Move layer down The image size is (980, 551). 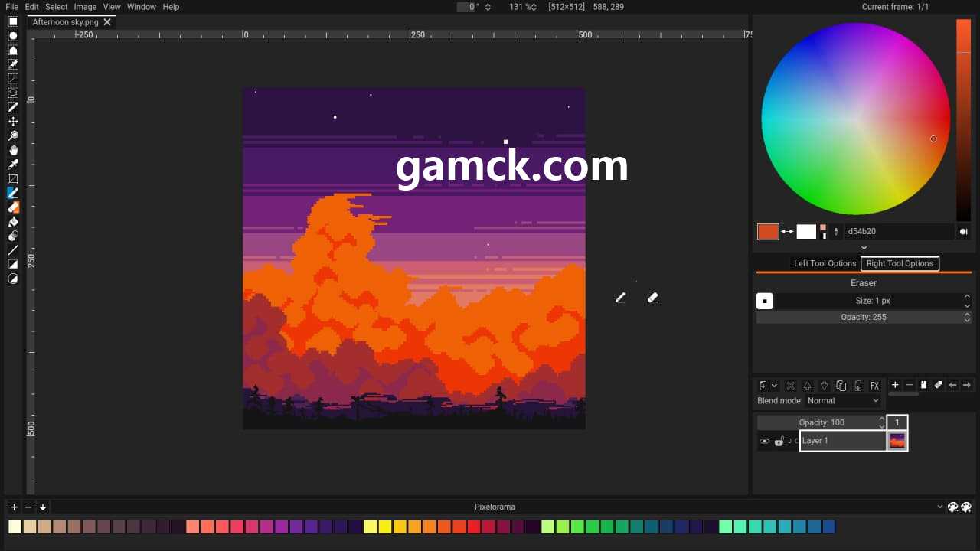pos(824,386)
